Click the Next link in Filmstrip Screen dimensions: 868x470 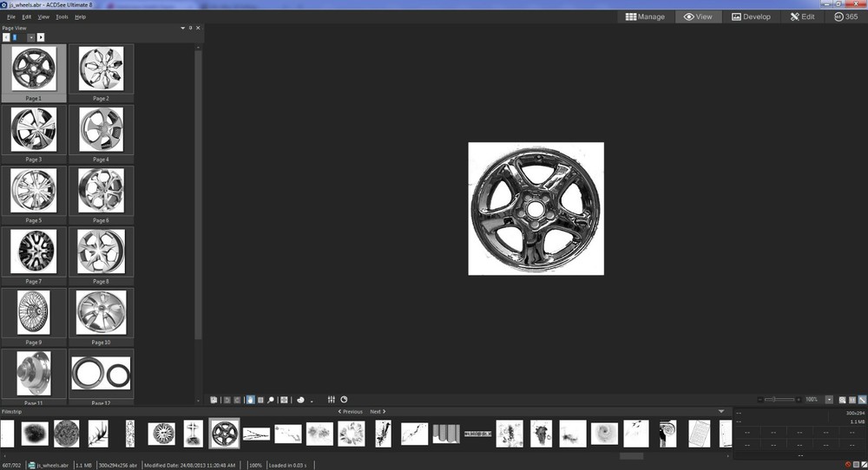tap(378, 411)
